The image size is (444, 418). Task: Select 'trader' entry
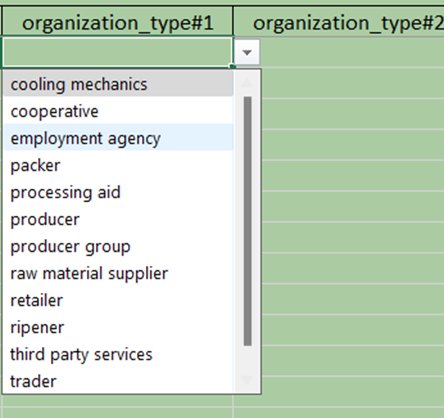point(118,381)
